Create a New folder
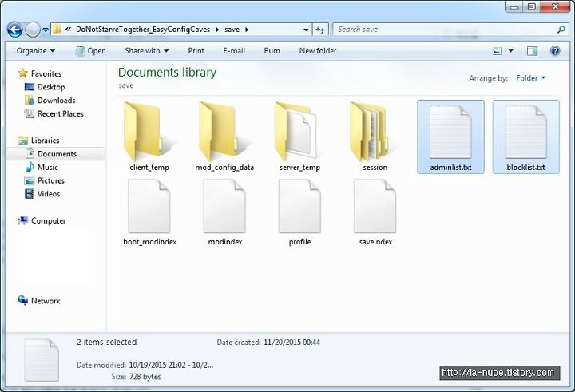This screenshot has width=575, height=392. coord(318,51)
